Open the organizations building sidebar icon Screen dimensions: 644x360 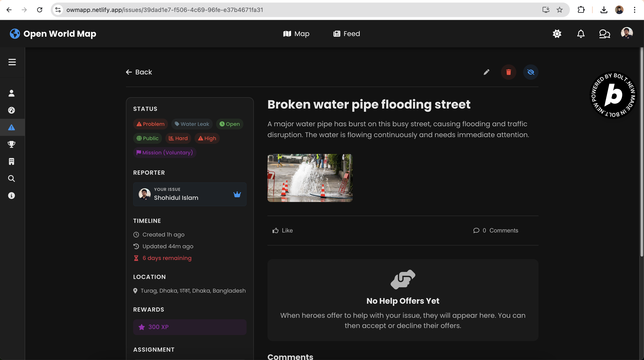click(x=12, y=161)
